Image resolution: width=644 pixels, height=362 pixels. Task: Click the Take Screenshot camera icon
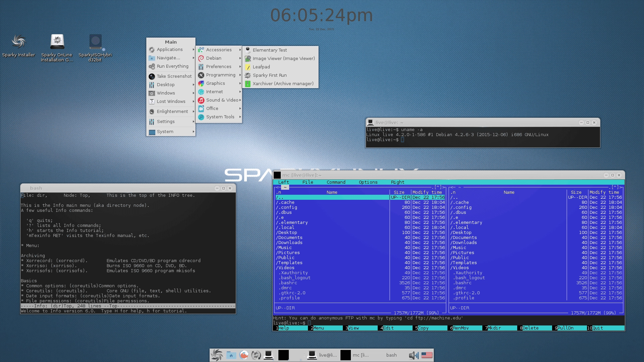click(x=152, y=76)
